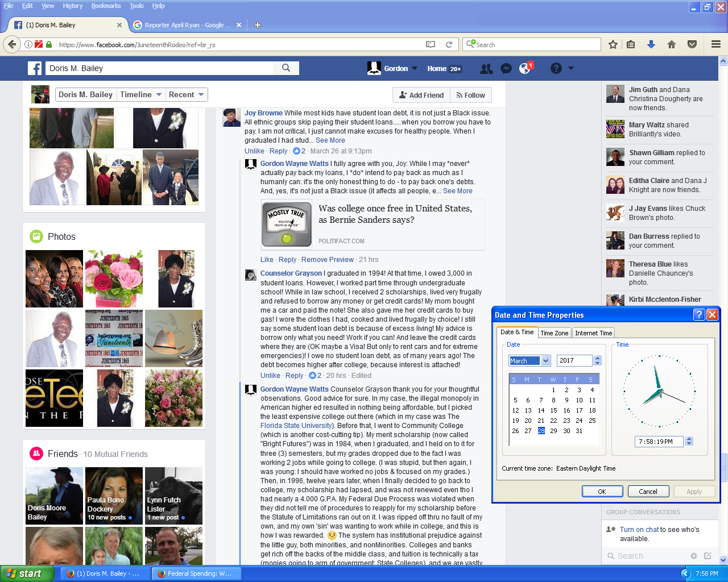Open the Bookmarks menu
This screenshot has height=582, width=728.
click(106, 6)
